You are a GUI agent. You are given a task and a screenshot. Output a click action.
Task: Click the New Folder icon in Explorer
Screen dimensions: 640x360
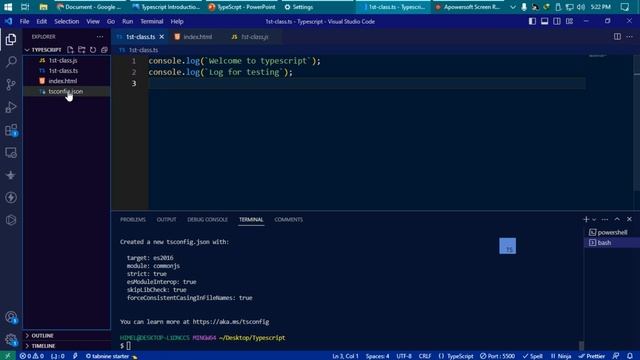click(x=82, y=50)
